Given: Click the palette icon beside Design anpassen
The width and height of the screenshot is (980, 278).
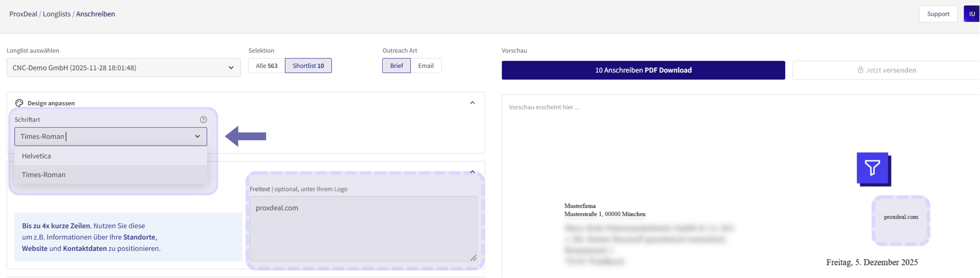Looking at the screenshot, I should [x=19, y=103].
